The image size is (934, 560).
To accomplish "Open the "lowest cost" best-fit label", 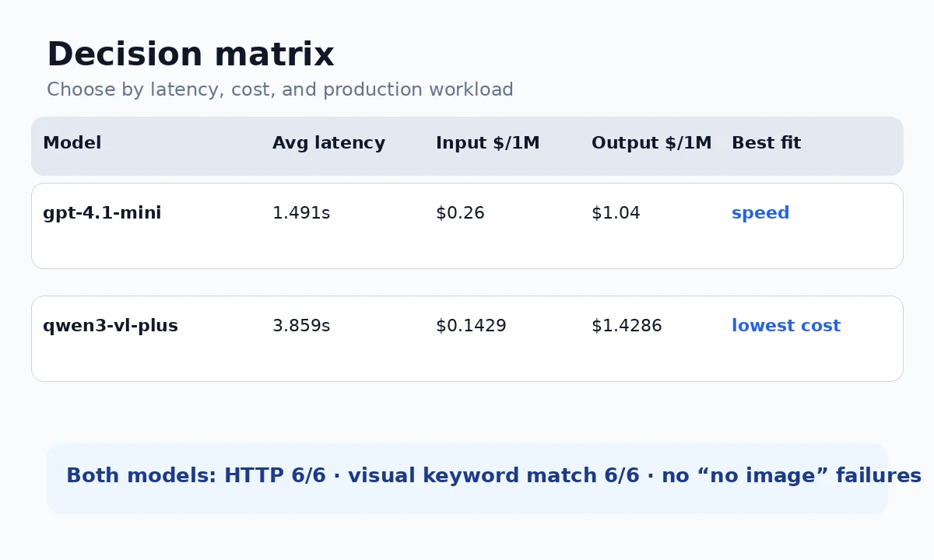I will (x=786, y=326).
